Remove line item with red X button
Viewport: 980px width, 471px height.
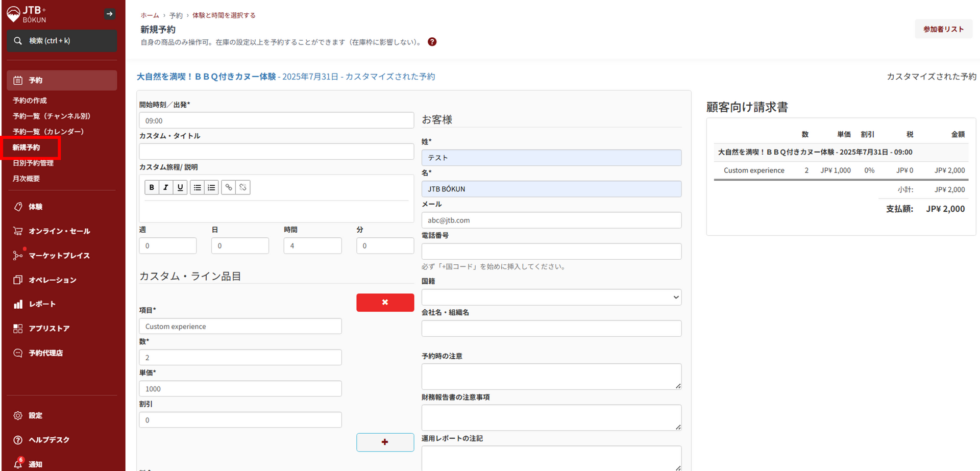pos(385,302)
